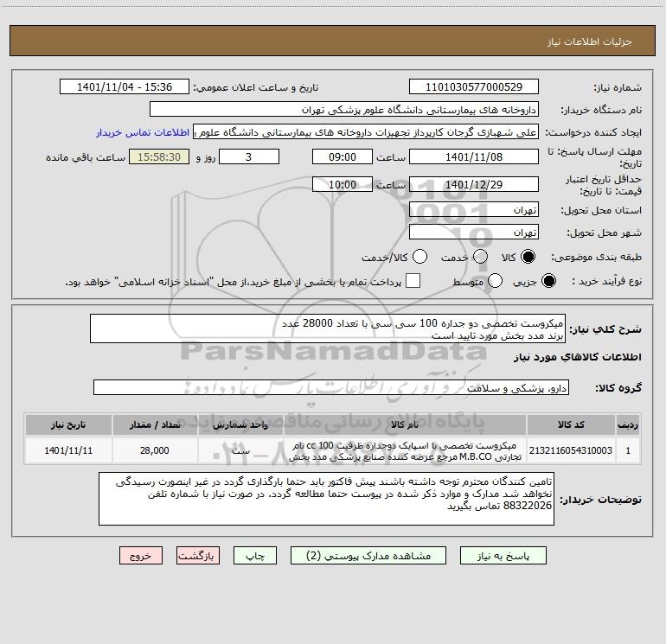Screen dimensions: 666x644
Task: Click the تاریخ نیاز column header
Action: [x=68, y=424]
